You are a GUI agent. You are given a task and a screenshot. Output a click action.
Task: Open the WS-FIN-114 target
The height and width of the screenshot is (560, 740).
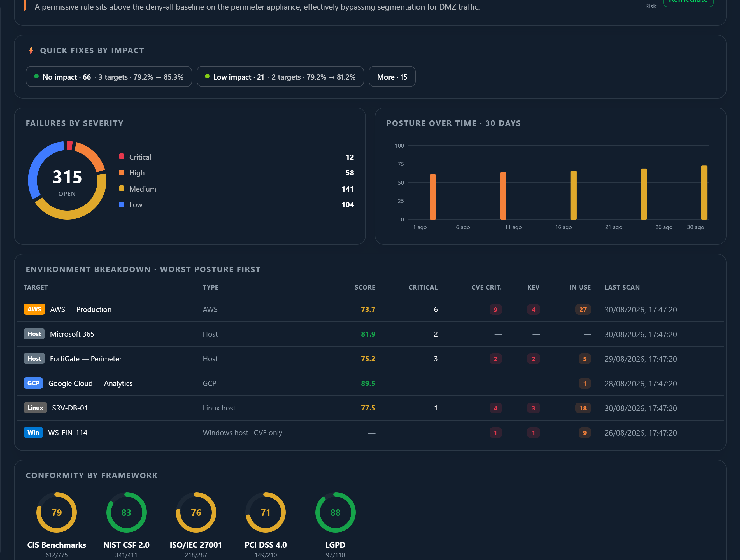[68, 433]
